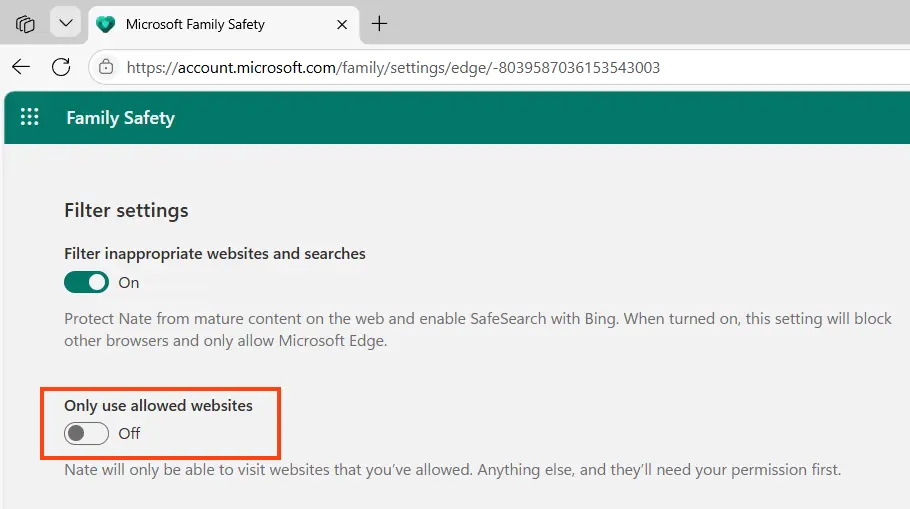Disable Filter inappropriate websites and searches toggle
Screen dimensions: 910x509
pos(86,282)
